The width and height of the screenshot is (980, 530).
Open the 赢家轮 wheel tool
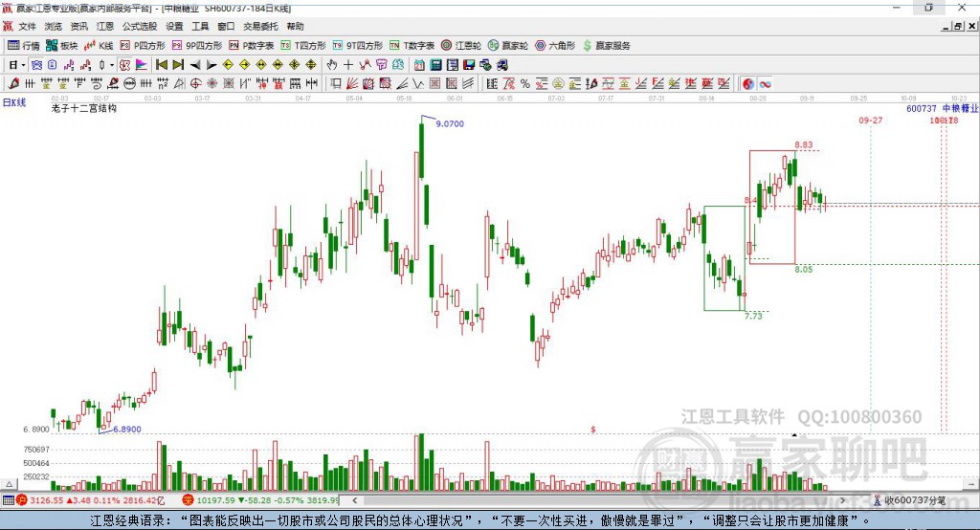[x=508, y=46]
